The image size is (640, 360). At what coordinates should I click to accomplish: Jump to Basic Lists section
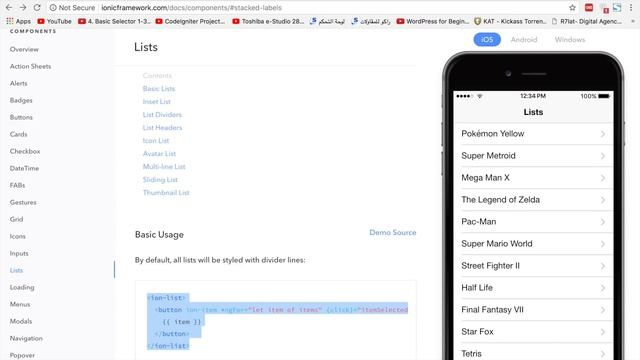[159, 89]
